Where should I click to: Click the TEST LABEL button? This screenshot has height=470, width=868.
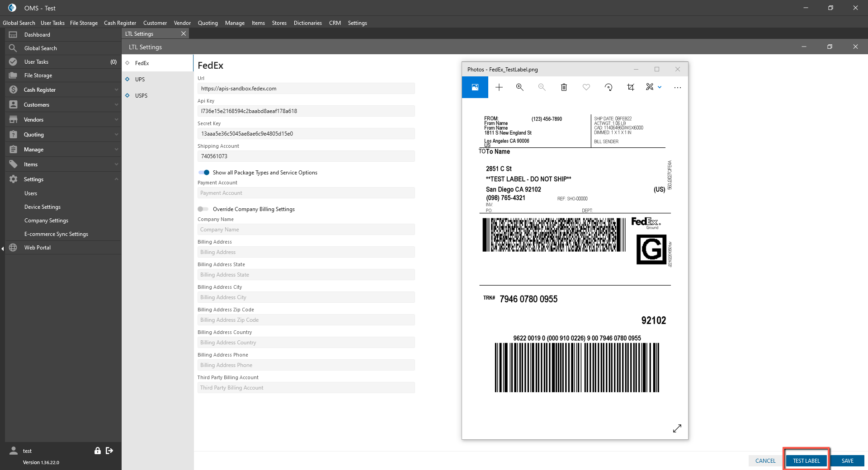click(806, 461)
